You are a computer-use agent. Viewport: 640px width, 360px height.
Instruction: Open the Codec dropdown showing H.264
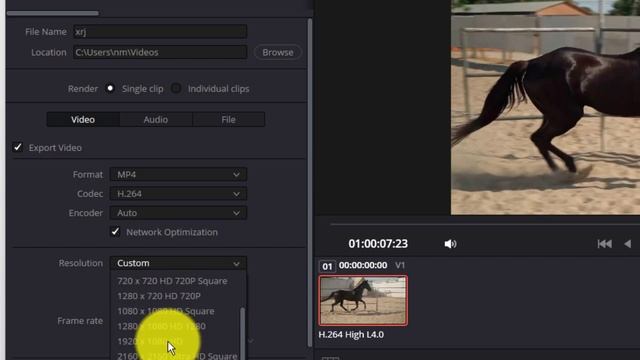(x=178, y=194)
